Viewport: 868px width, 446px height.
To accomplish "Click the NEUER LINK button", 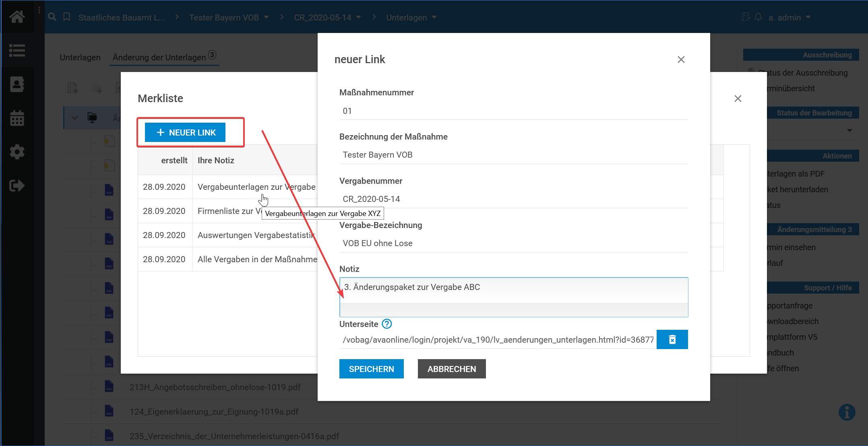I will coord(185,132).
